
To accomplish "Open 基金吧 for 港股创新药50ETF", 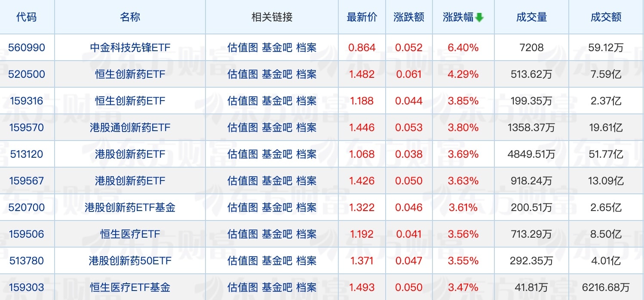I will [277, 261].
